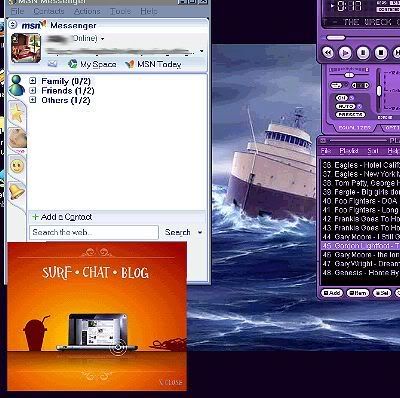
Task: Open the MSN mail inbox icon
Action: click(52, 64)
